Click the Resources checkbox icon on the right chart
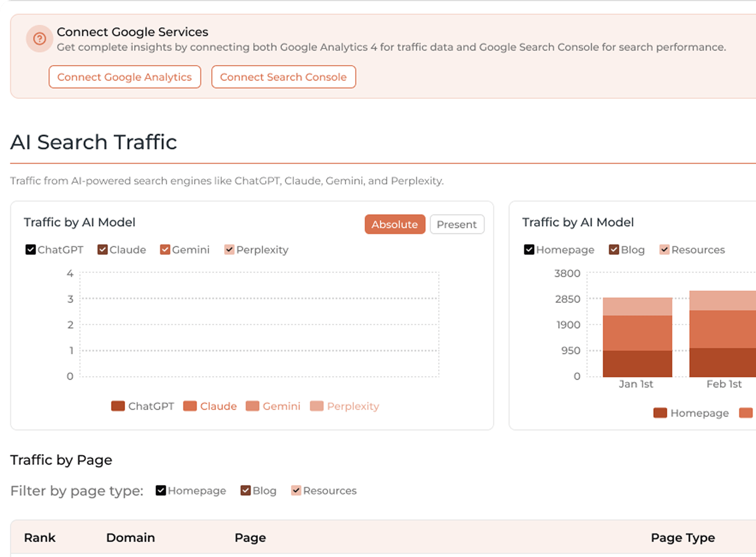Image resolution: width=756 pixels, height=557 pixels. [665, 249]
